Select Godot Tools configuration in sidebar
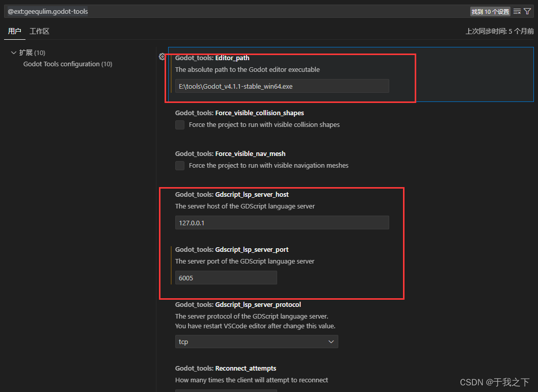This screenshot has width=538, height=392. coord(67,64)
